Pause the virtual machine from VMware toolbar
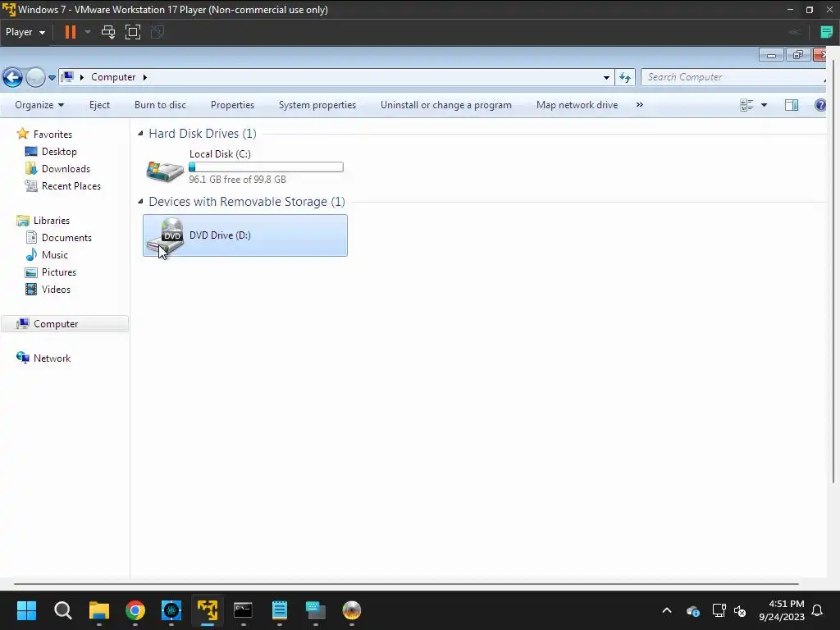The image size is (840, 630). point(71,32)
